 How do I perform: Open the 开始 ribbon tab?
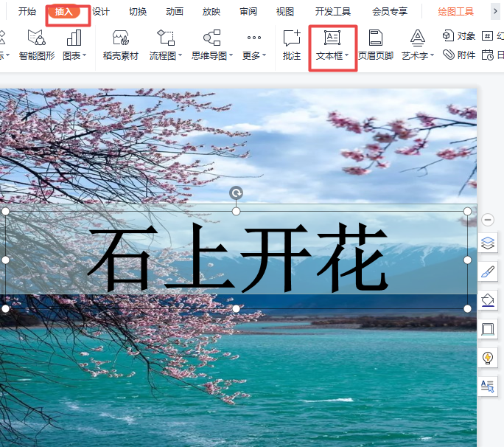(x=27, y=12)
